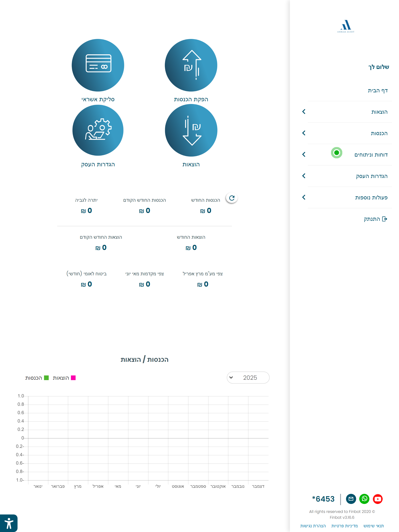Click the דצמבר label on chart axis
The image size is (399, 532).
258,486
